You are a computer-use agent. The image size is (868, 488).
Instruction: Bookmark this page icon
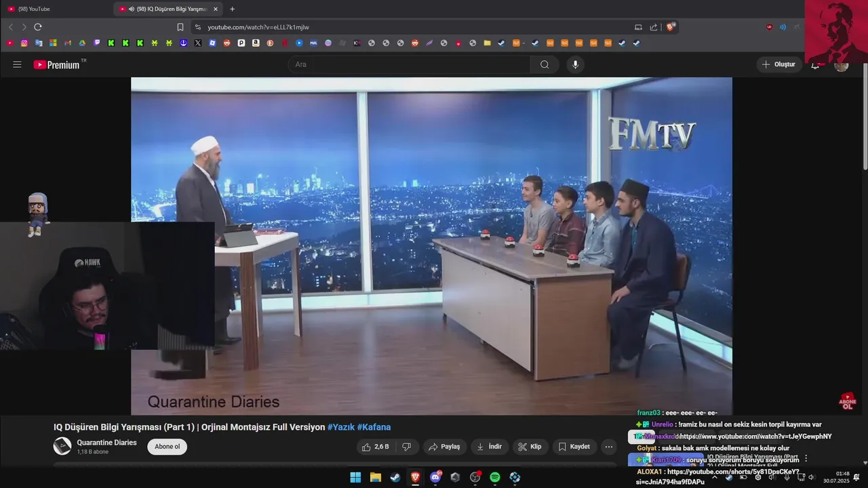180,27
